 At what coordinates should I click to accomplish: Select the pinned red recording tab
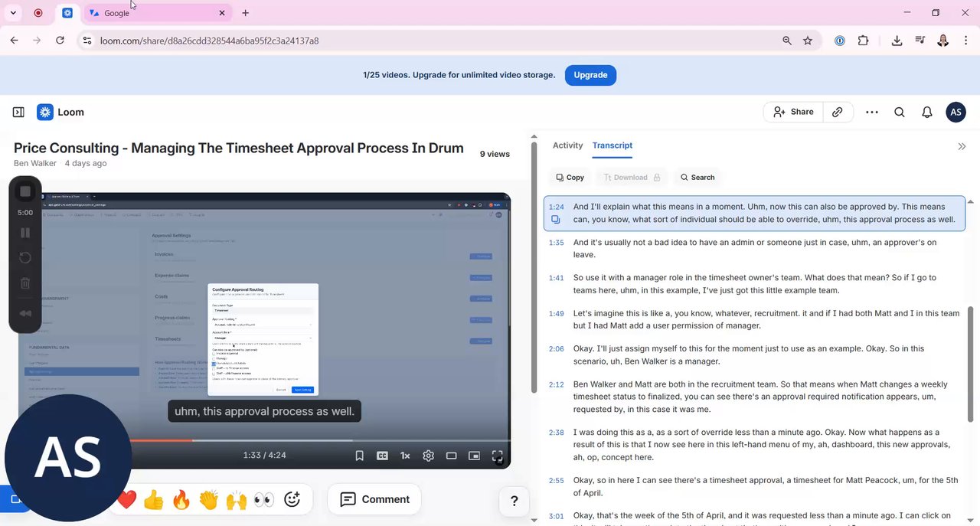(38, 13)
